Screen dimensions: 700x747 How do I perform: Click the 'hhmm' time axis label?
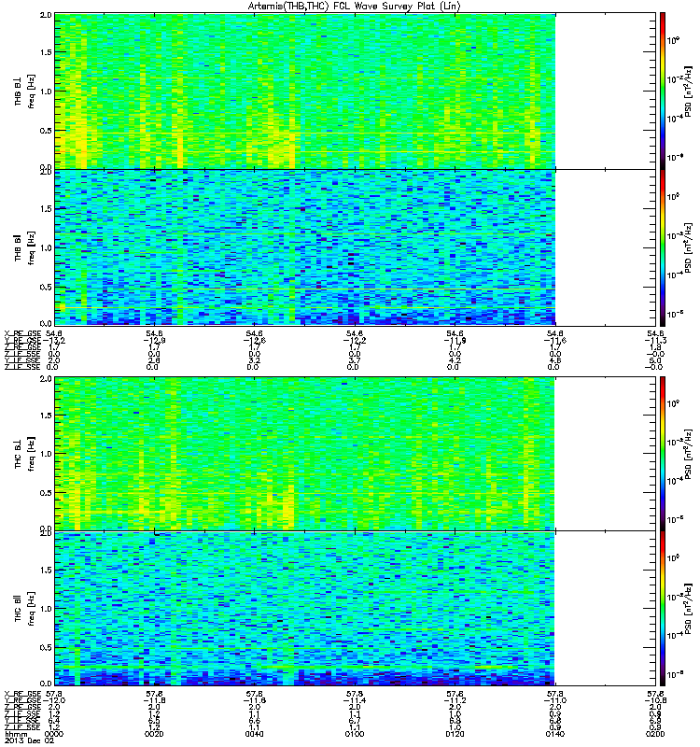point(16,735)
